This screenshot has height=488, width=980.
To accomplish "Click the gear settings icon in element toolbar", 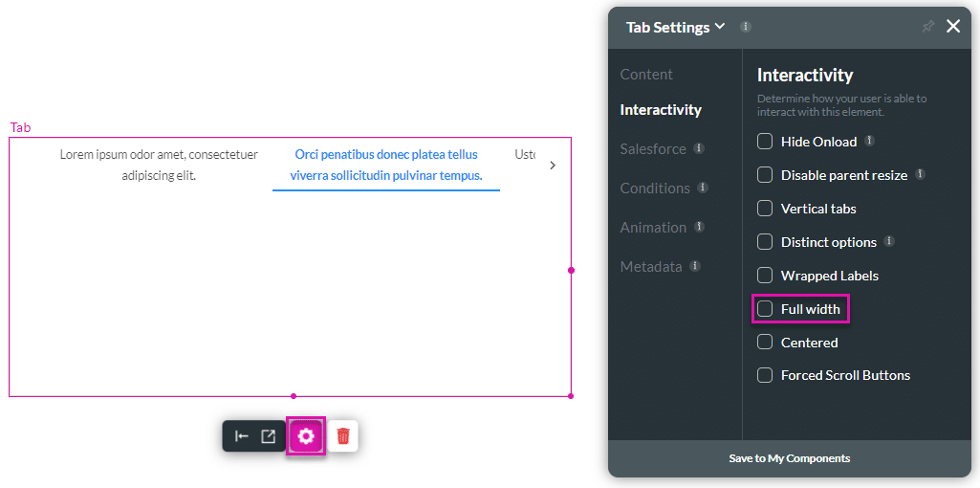I will 306,436.
